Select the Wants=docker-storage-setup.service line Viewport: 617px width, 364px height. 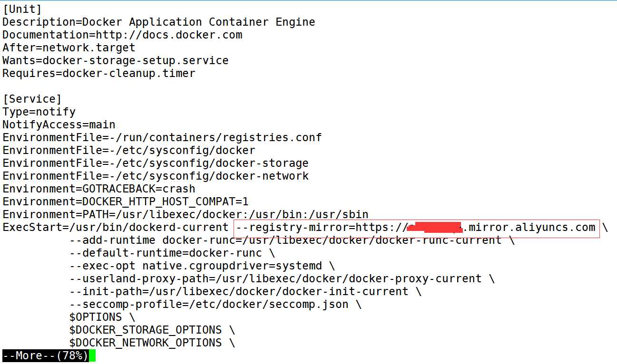coord(116,60)
